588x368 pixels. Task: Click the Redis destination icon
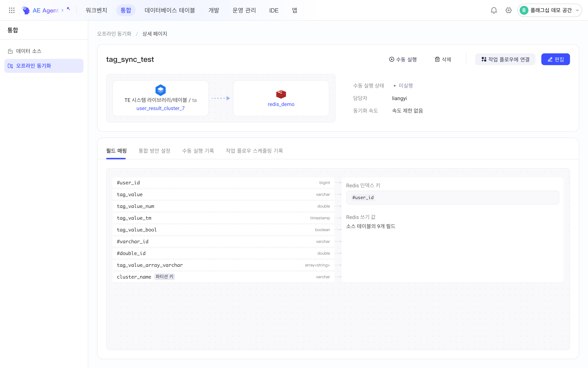click(281, 94)
